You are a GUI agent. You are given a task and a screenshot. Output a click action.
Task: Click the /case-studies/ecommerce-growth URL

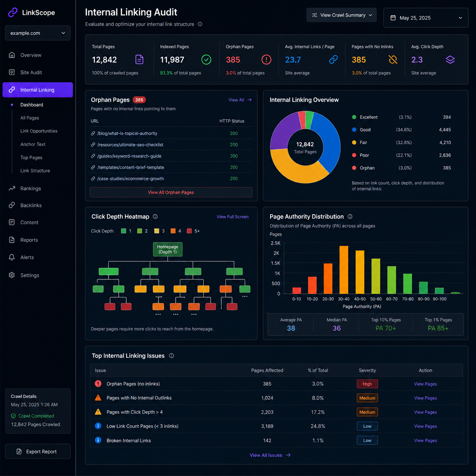coord(131,178)
